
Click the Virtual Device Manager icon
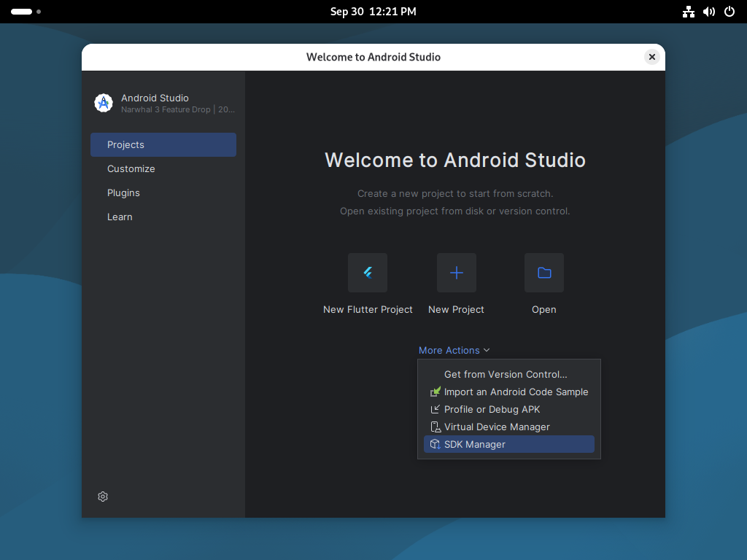click(x=435, y=427)
